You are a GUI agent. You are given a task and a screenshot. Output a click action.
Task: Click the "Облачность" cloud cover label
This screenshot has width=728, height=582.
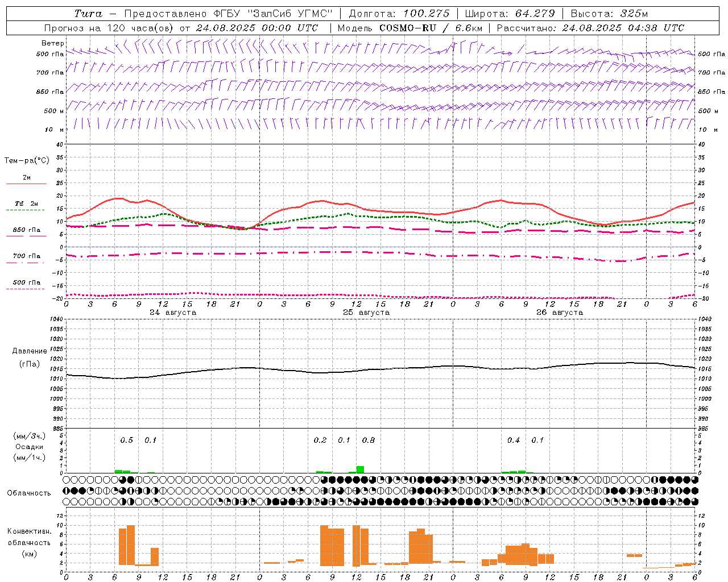click(29, 493)
